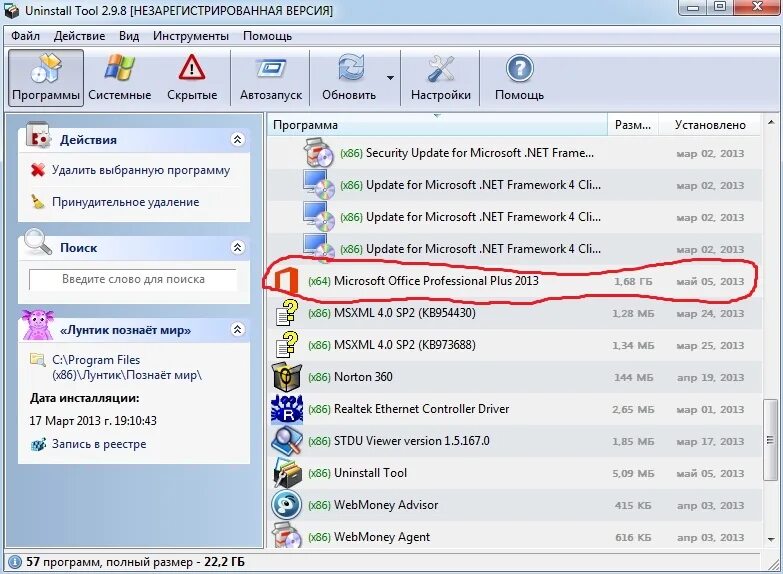783x574 pixels.
Task: Sort by Программа column header
Action: pos(437,125)
